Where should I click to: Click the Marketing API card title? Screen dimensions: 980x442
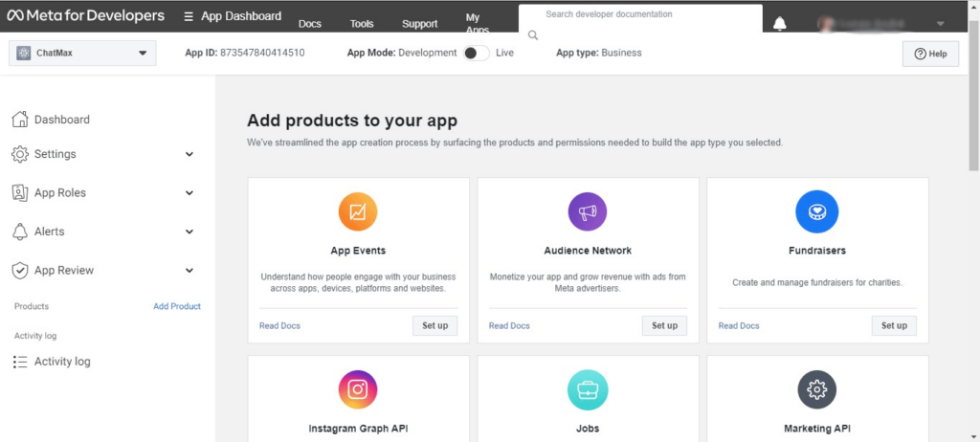click(817, 429)
